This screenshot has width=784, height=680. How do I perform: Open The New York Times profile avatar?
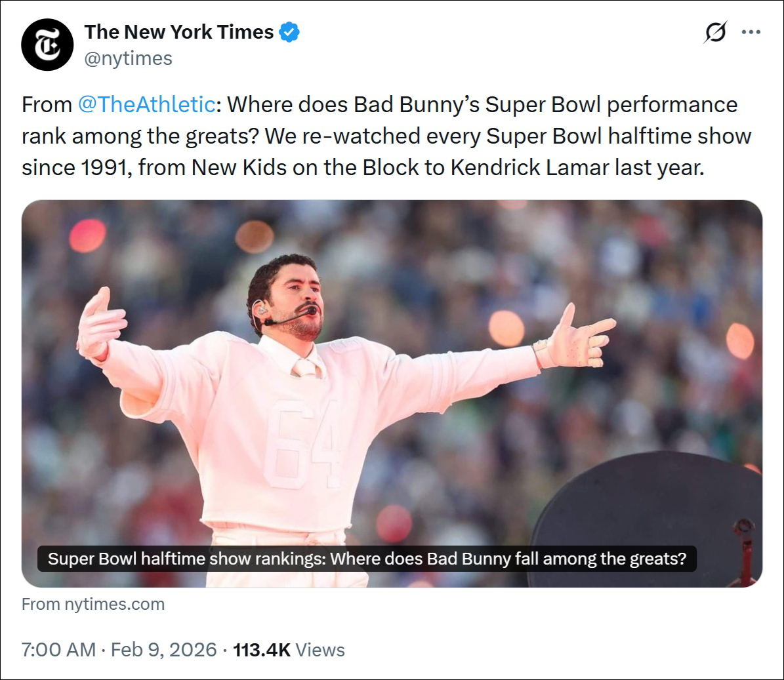[x=47, y=45]
